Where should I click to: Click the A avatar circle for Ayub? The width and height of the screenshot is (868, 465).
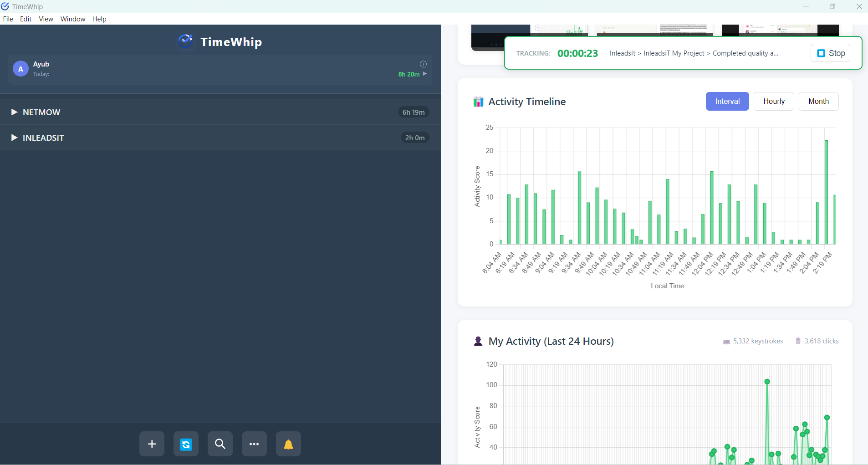20,69
